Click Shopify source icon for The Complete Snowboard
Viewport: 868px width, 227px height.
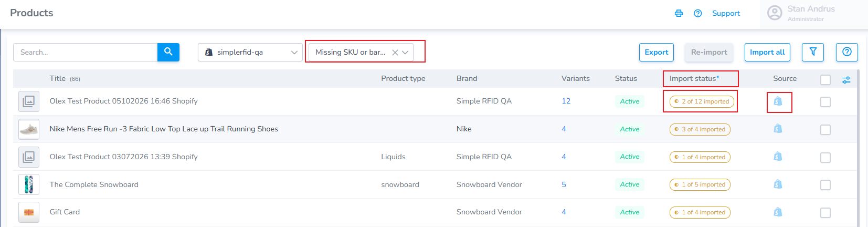(x=778, y=184)
